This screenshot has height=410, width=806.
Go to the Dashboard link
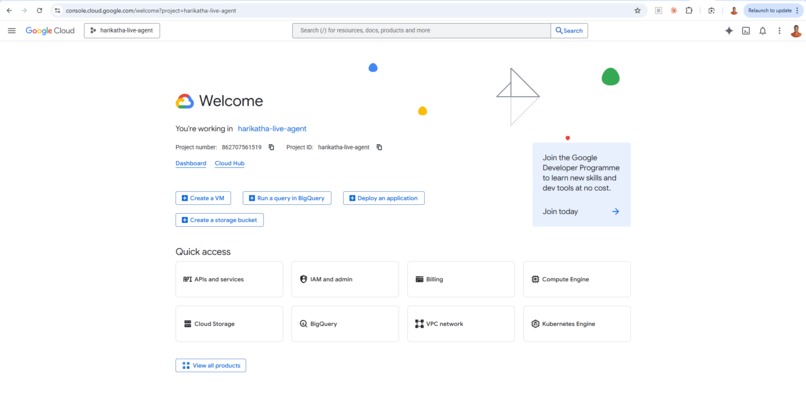click(x=191, y=163)
